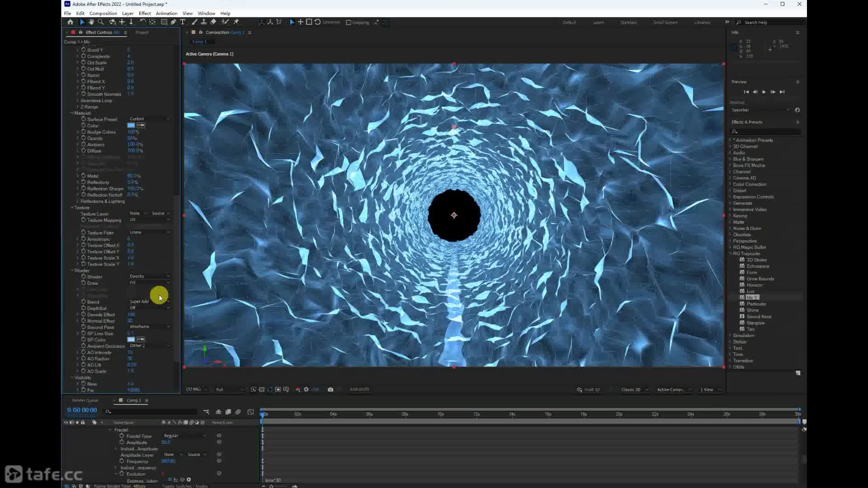Select the Rotation tool
The height and width of the screenshot is (488, 868).
142,22
